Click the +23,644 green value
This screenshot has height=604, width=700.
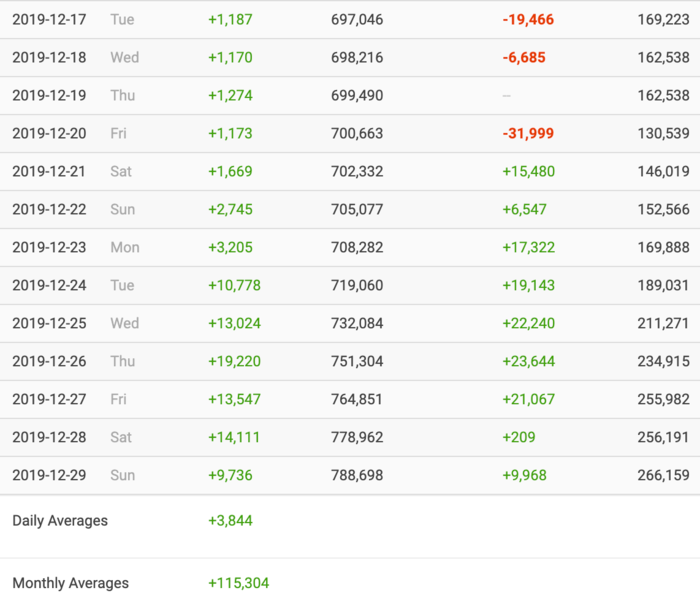coord(528,362)
